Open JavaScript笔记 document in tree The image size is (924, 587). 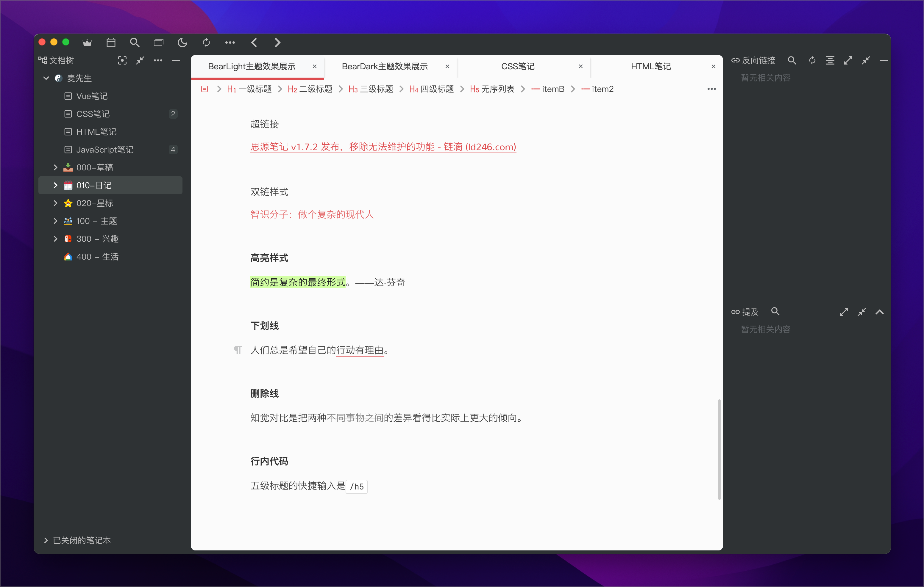tap(105, 150)
